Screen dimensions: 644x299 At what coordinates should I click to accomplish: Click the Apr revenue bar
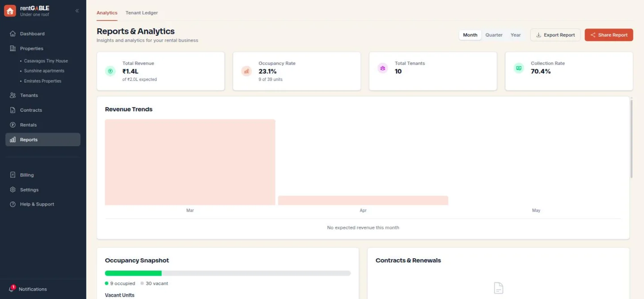pyautogui.click(x=363, y=200)
